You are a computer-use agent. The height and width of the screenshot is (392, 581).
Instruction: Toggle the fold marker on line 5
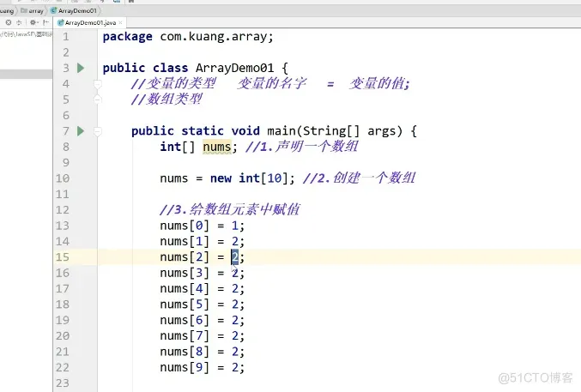[x=98, y=100]
